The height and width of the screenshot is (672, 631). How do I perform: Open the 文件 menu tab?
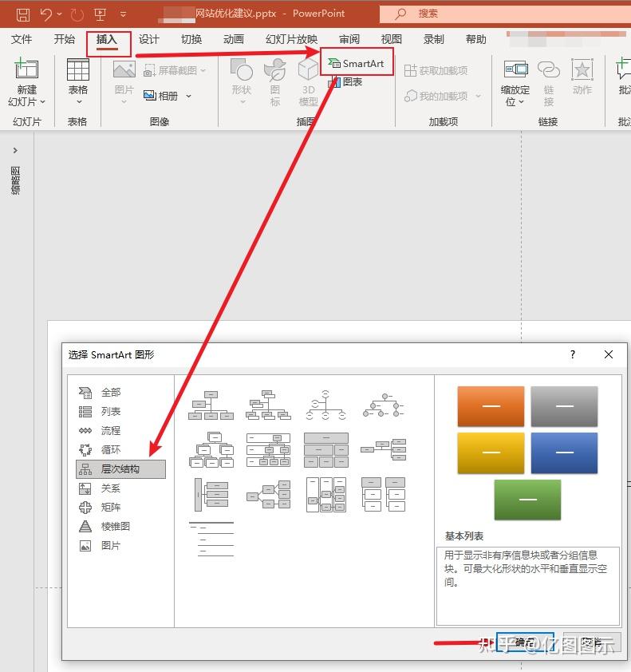click(x=22, y=39)
